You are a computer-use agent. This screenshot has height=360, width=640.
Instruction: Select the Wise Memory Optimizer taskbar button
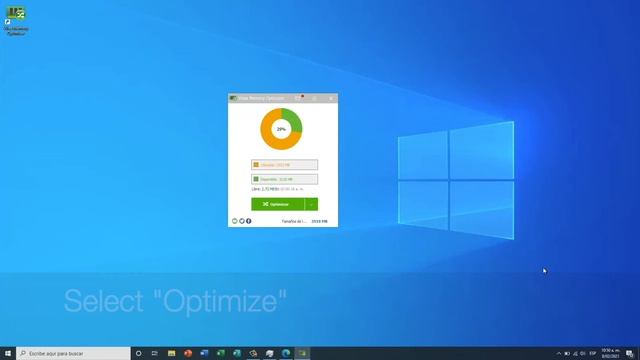(x=302, y=353)
